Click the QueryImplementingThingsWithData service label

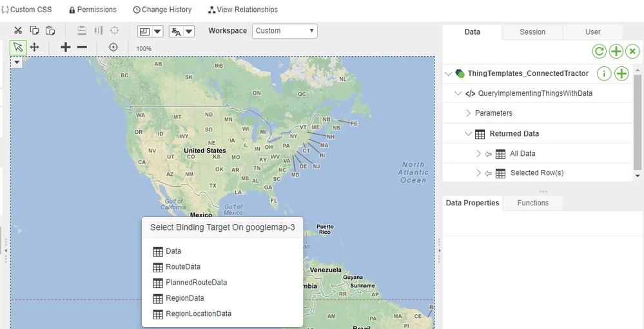pos(535,93)
